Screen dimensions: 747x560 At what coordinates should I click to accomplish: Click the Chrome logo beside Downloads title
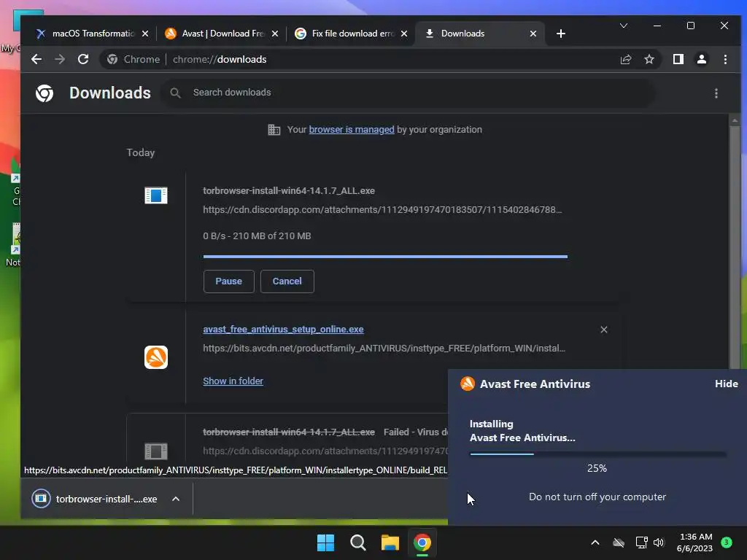(x=44, y=93)
